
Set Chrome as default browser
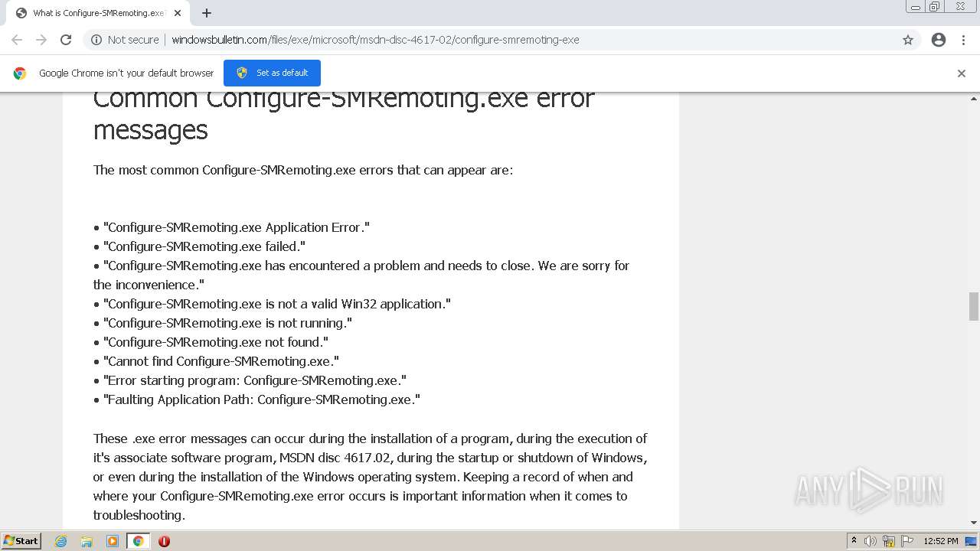coord(272,73)
